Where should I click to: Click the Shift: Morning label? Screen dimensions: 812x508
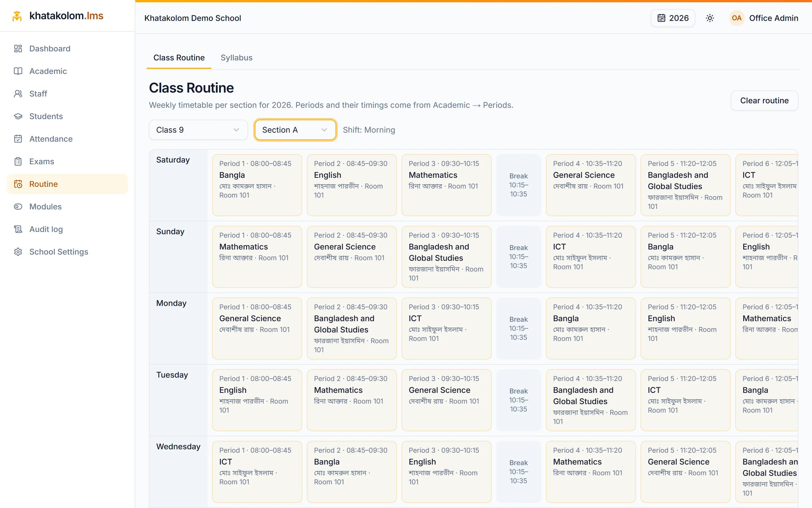(369, 130)
